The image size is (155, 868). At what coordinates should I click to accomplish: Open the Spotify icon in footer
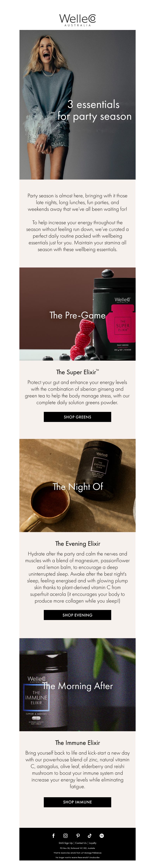[x=102, y=836]
